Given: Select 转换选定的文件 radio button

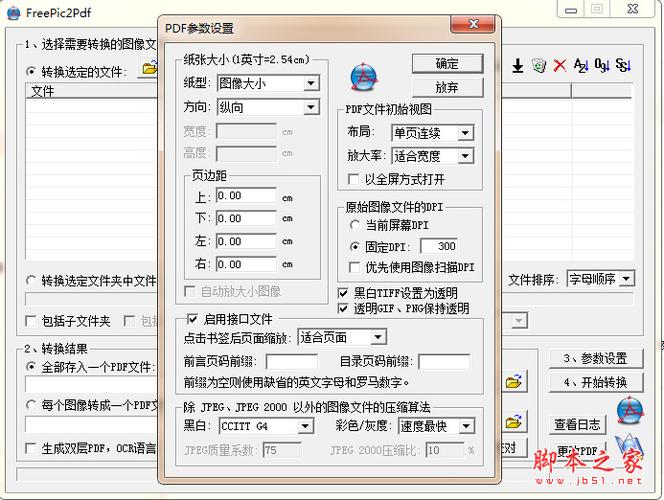Looking at the screenshot, I should (x=30, y=72).
